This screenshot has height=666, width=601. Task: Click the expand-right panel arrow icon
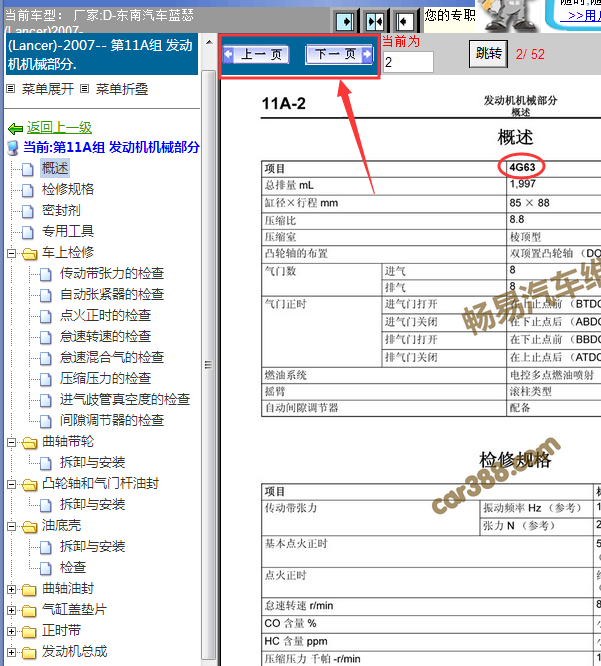click(345, 21)
